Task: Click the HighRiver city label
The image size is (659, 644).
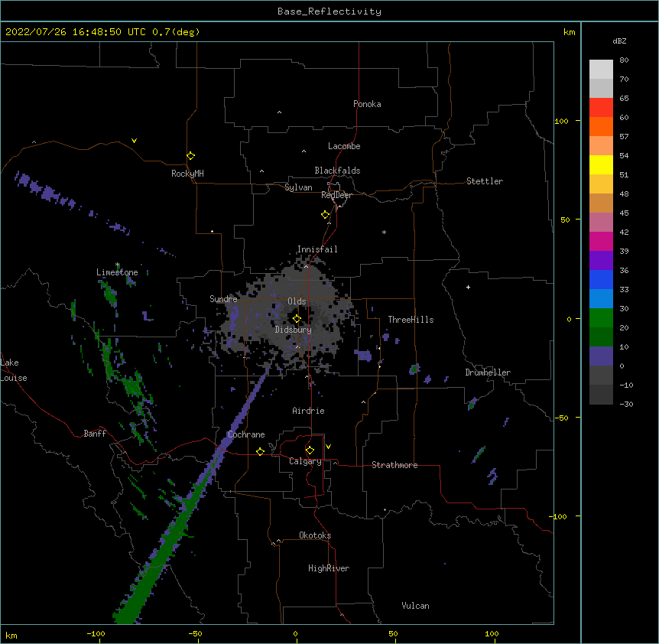Action: point(329,568)
